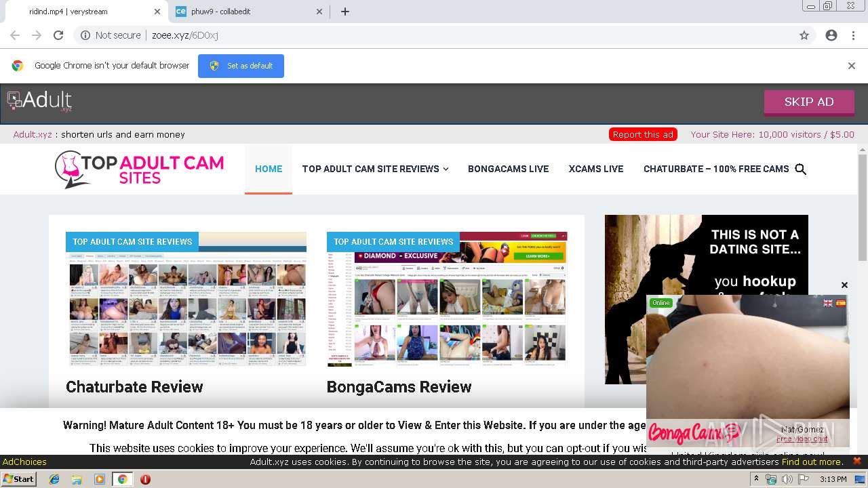The image size is (868, 488).
Task: Click the Chrome taskbar icon
Action: [122, 479]
